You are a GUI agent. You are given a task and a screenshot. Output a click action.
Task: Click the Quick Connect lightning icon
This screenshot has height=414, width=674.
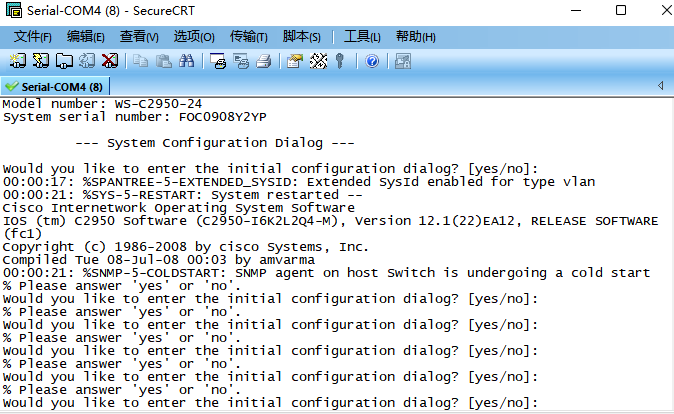point(41,61)
